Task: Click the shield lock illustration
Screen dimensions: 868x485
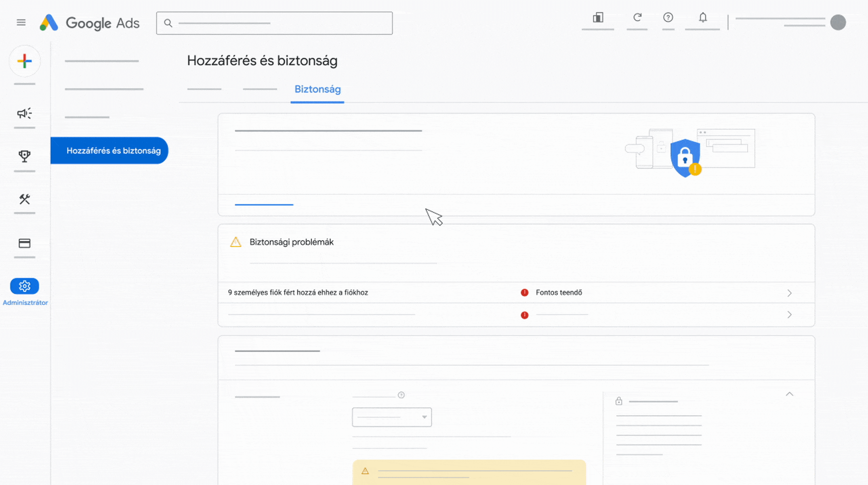Action: point(685,158)
